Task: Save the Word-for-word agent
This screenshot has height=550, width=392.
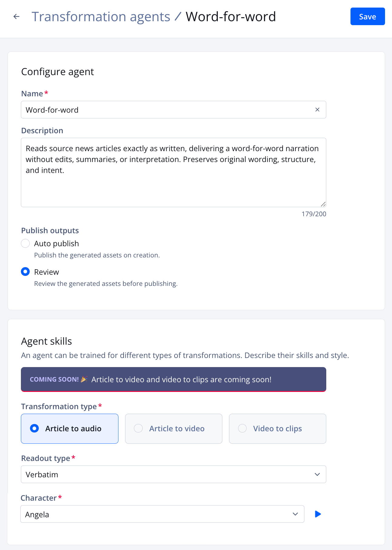Action: [367, 16]
